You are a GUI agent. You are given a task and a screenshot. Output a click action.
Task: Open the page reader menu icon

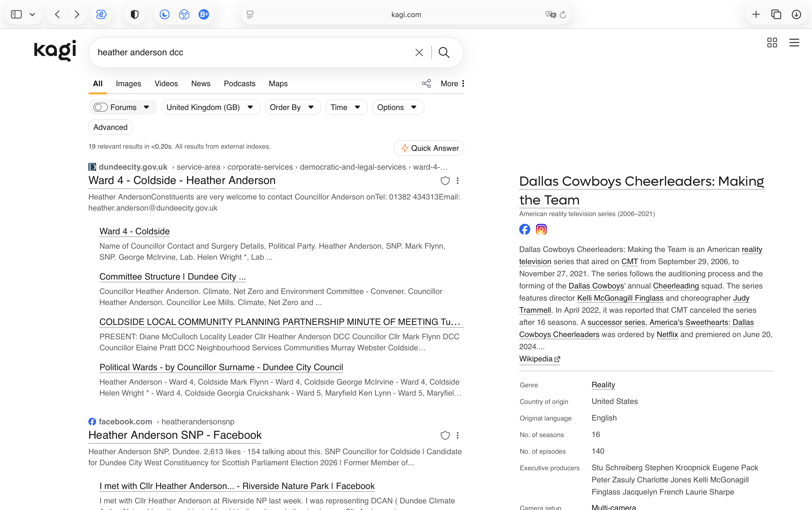pos(250,14)
